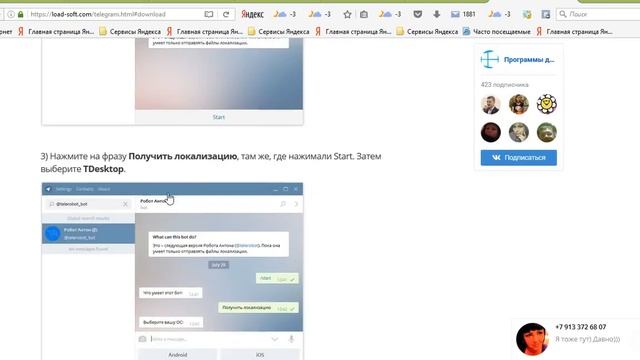The width and height of the screenshot is (640, 360).
Task: Click What can this bot do? info bubble
Action: coord(219,244)
